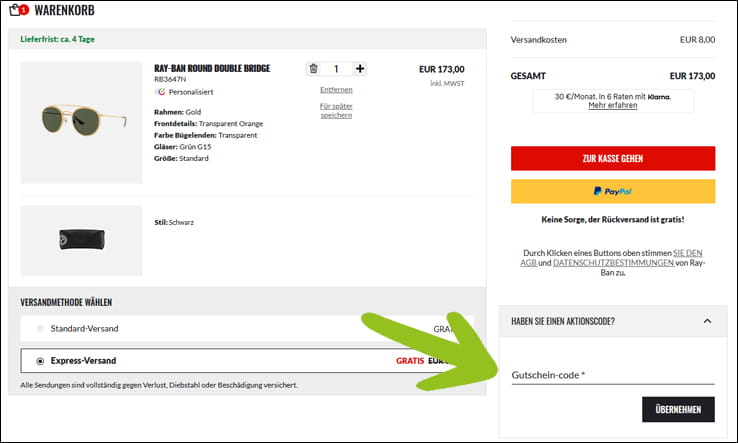Click the trash icon to delete item
738x443 pixels.
pyautogui.click(x=313, y=69)
